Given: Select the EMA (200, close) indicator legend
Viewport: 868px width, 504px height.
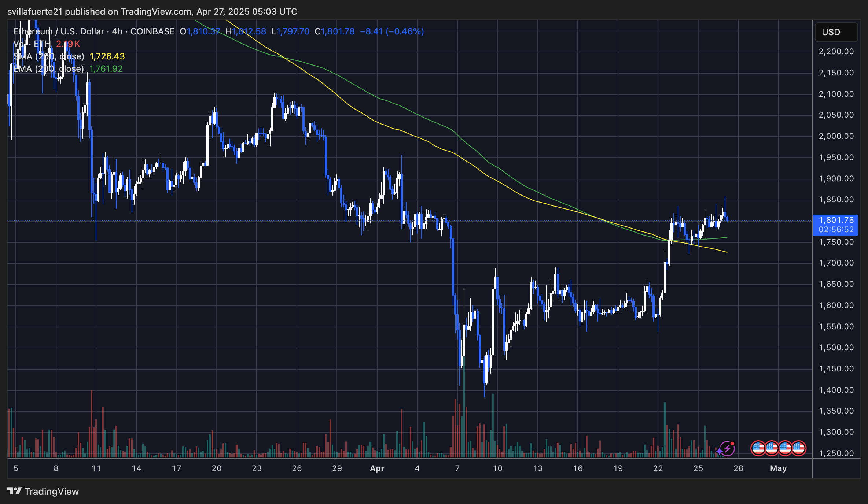Looking at the screenshot, I should tap(48, 69).
